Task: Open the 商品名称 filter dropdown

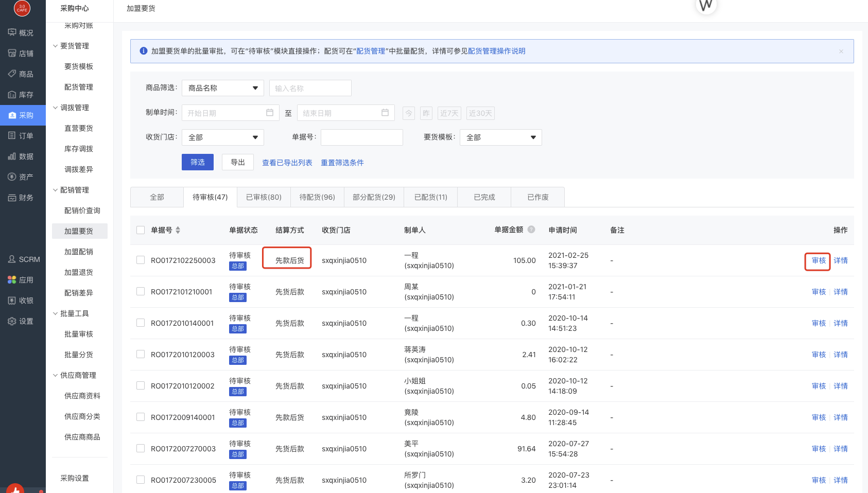Action: pos(223,88)
